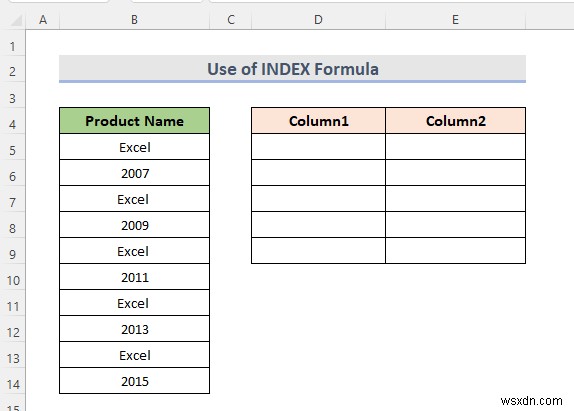Viewport: 574px width, 411px height.
Task: Click the 'Use of INDEX Formula' title cell
Action: click(x=292, y=69)
